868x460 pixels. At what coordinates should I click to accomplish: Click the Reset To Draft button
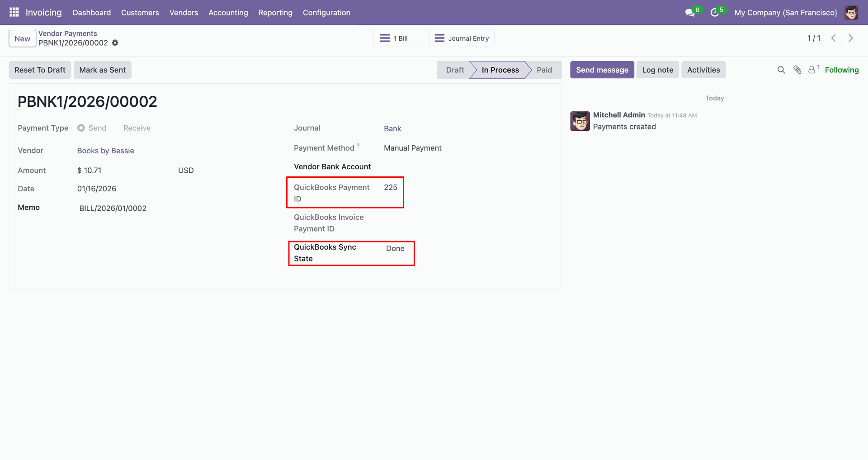click(x=40, y=70)
